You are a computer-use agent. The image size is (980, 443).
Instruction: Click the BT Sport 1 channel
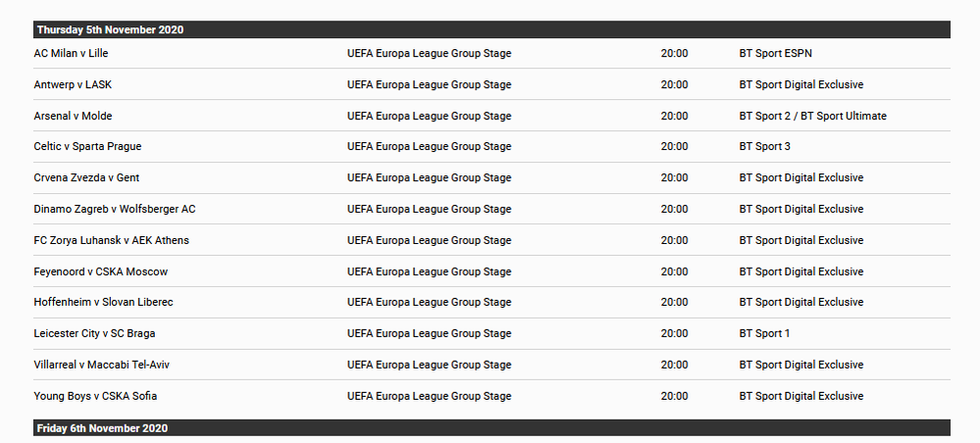[x=764, y=333]
